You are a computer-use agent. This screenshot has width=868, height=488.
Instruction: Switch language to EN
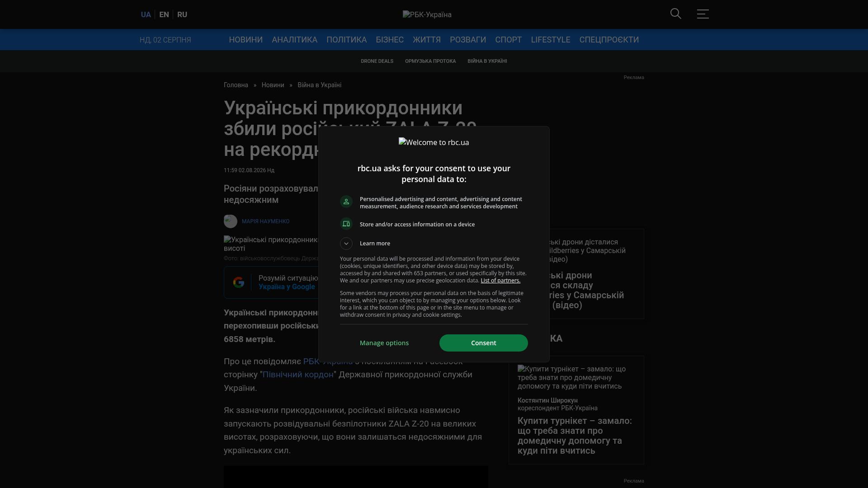(164, 14)
